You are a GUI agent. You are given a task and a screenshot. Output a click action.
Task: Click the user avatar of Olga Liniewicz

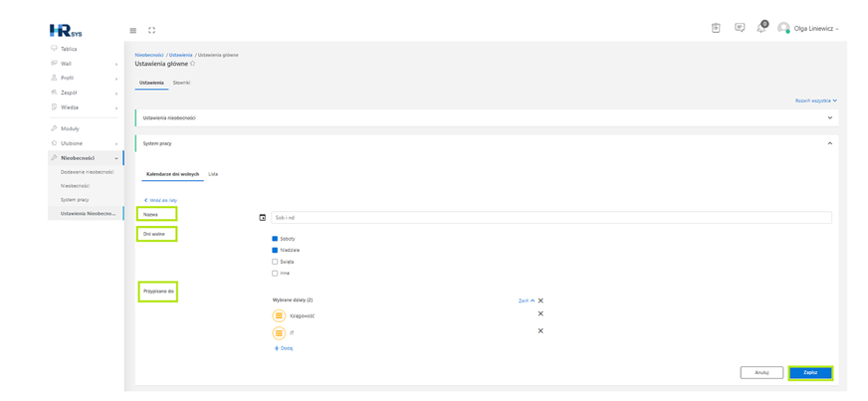pyautogui.click(x=783, y=28)
